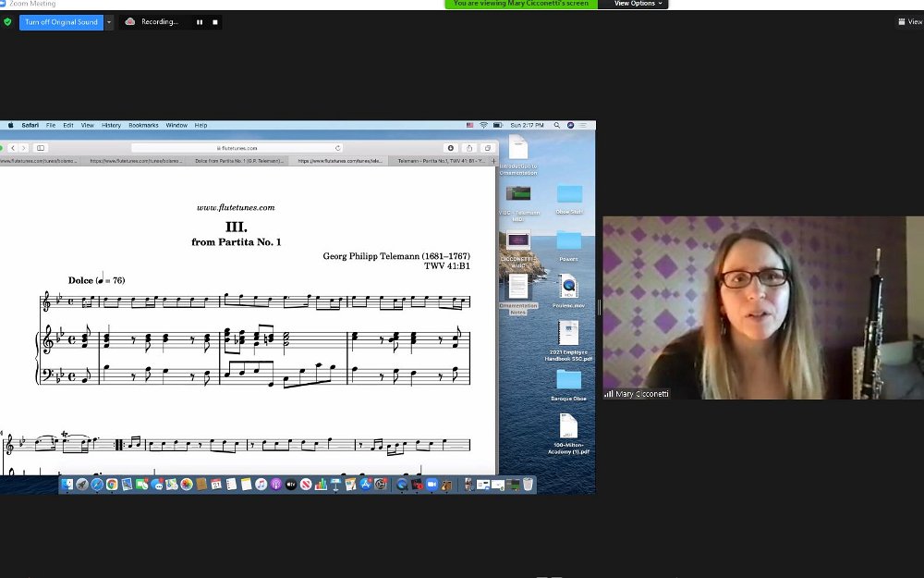Click the battery status icon
924x578 pixels.
click(497, 125)
